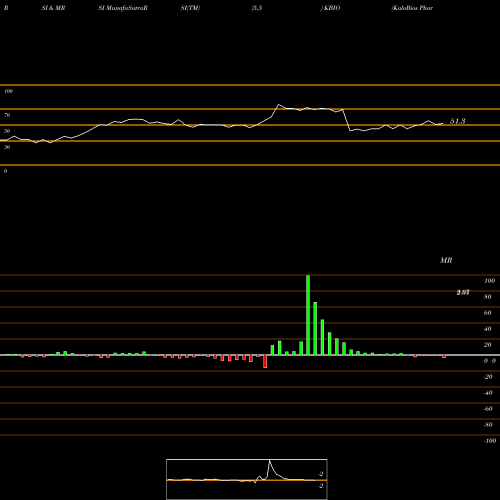The height and width of the screenshot is (500, 500).
Task: Click the 30 level label on RSI axis
Action: click(x=7, y=147)
